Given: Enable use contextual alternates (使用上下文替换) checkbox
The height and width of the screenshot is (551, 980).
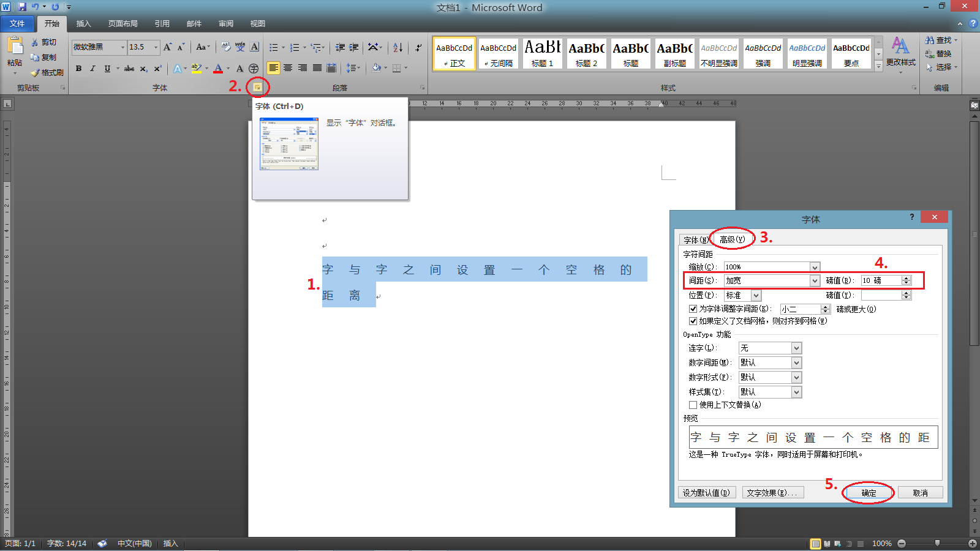Looking at the screenshot, I should pos(693,405).
